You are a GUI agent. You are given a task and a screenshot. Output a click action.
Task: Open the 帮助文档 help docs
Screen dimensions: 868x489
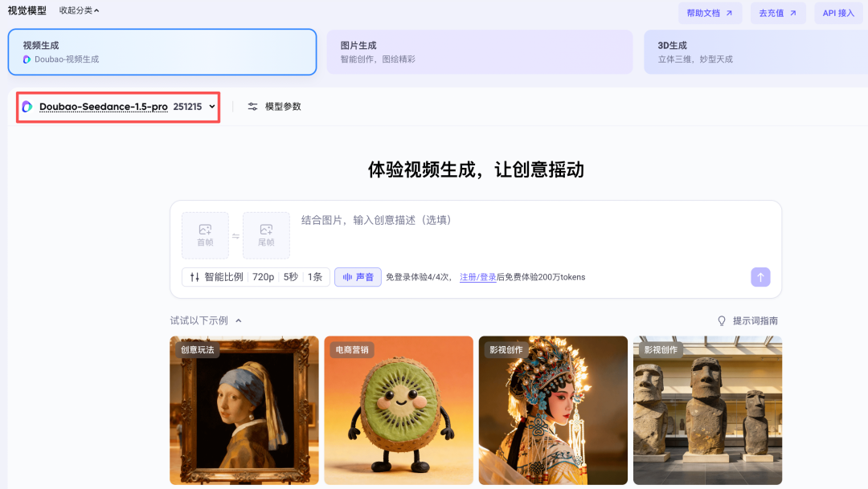[x=710, y=14]
